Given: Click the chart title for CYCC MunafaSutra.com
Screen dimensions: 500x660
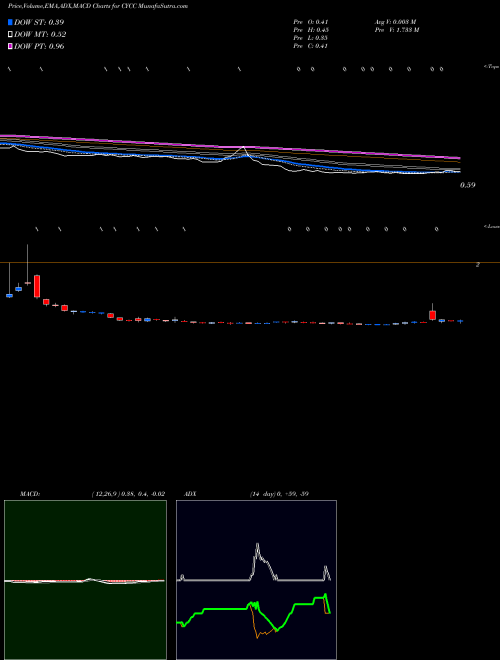Looking at the screenshot, I should click(98, 6).
